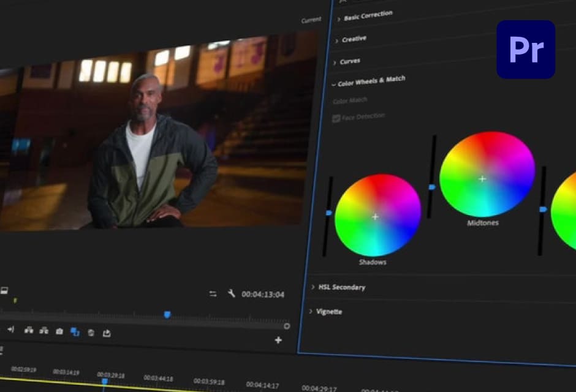Click the center of the Midtones color wheel
Screen dimensions: 576x392
482,179
